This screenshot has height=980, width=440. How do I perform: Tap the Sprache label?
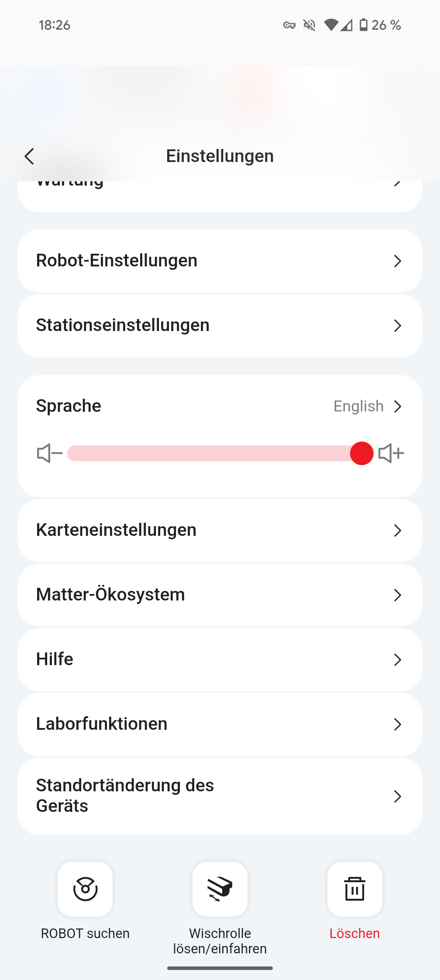69,406
